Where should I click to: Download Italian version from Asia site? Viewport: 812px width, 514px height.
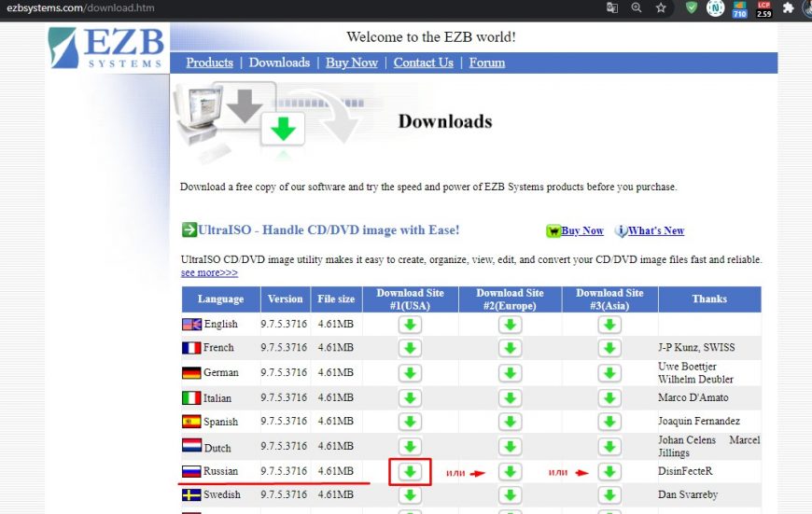click(609, 398)
